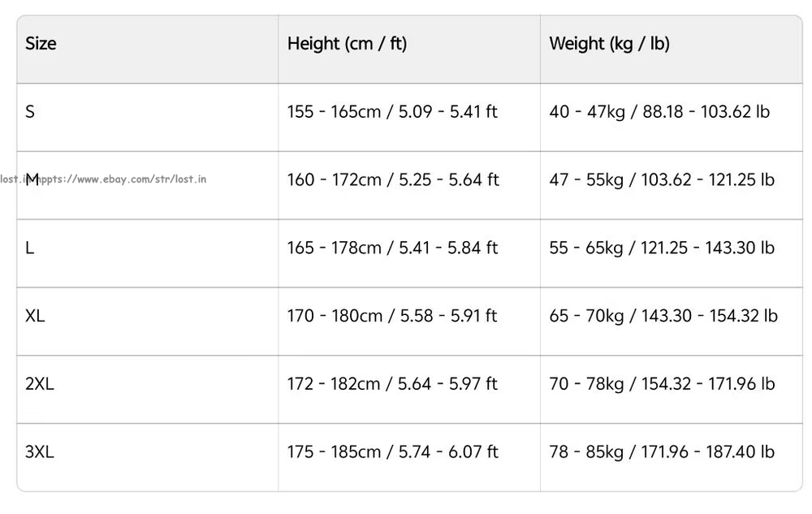This screenshot has height=514, width=812.
Task: Click the 40 - 47kg weight cell
Action: (x=659, y=112)
